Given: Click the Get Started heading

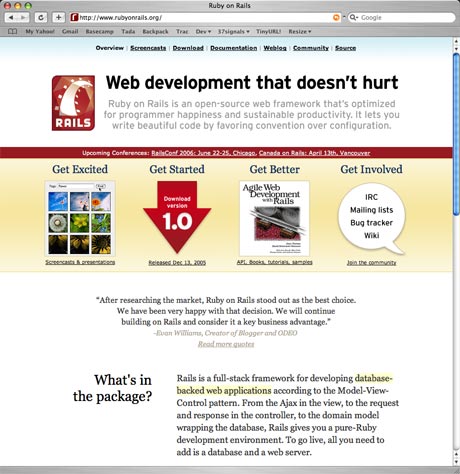Looking at the screenshot, I should 177,169.
